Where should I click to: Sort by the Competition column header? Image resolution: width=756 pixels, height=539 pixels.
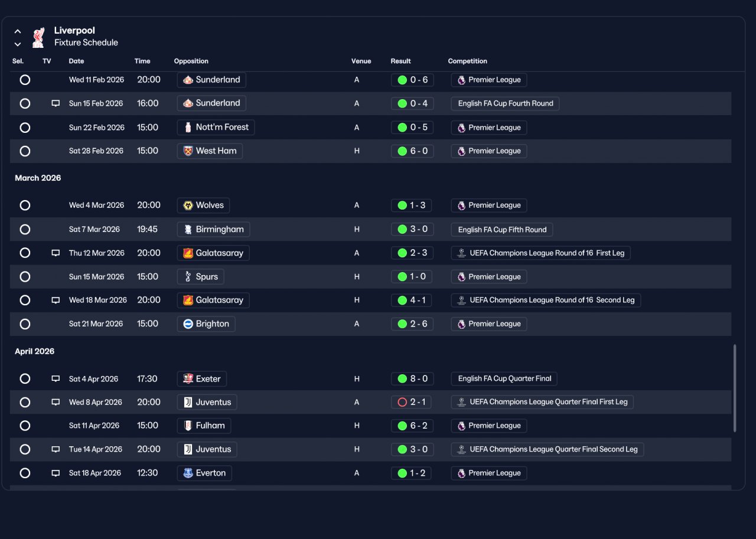468,61
